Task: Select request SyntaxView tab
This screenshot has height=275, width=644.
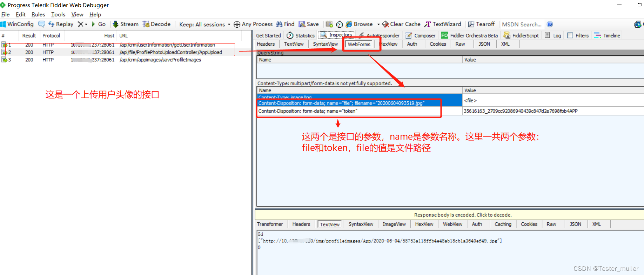Action: point(326,44)
